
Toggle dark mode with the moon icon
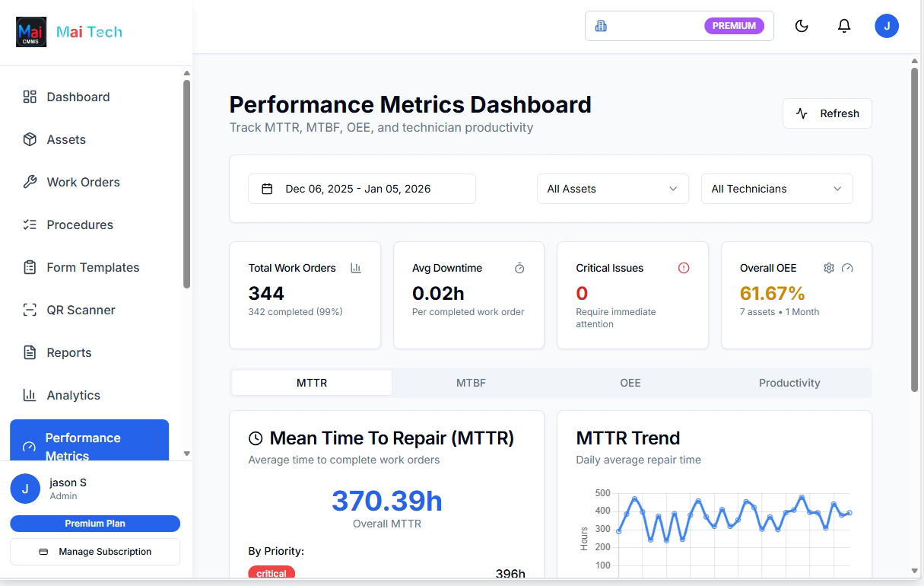(802, 25)
